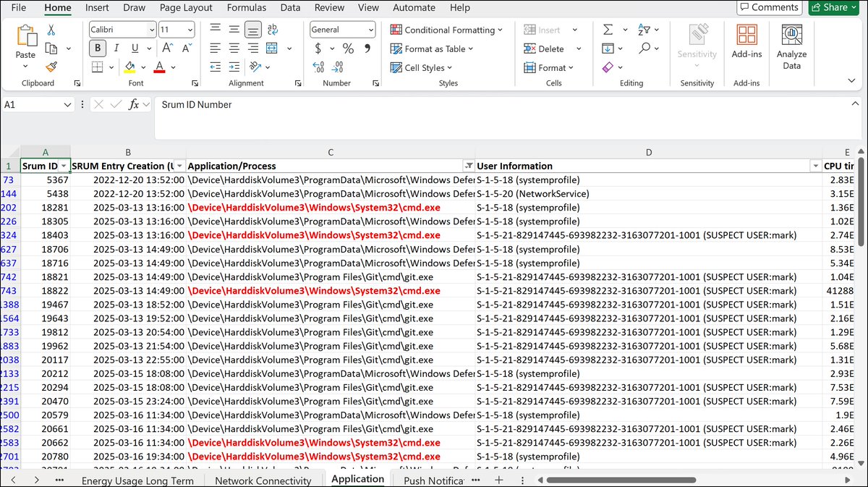Viewport: 868px width, 487px height.
Task: Click the AutoSum sigma icon
Action: coord(608,30)
